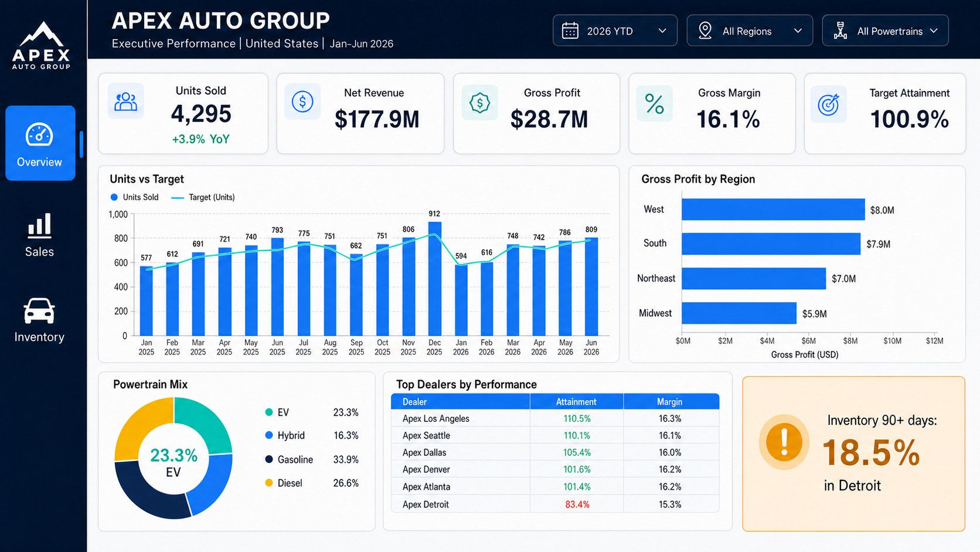Click the Apex Los Angeles dealer row

coord(554,419)
